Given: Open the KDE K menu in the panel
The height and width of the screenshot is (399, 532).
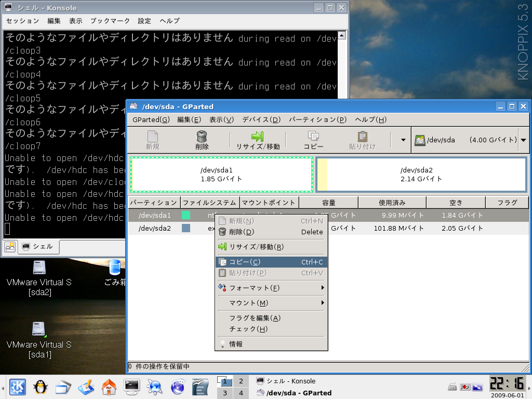Looking at the screenshot, I should [x=18, y=387].
